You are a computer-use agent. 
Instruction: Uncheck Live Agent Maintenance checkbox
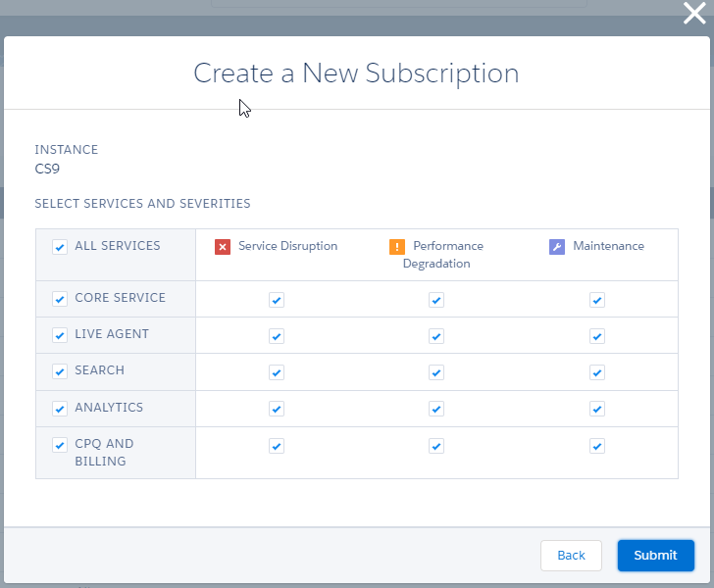[597, 336]
